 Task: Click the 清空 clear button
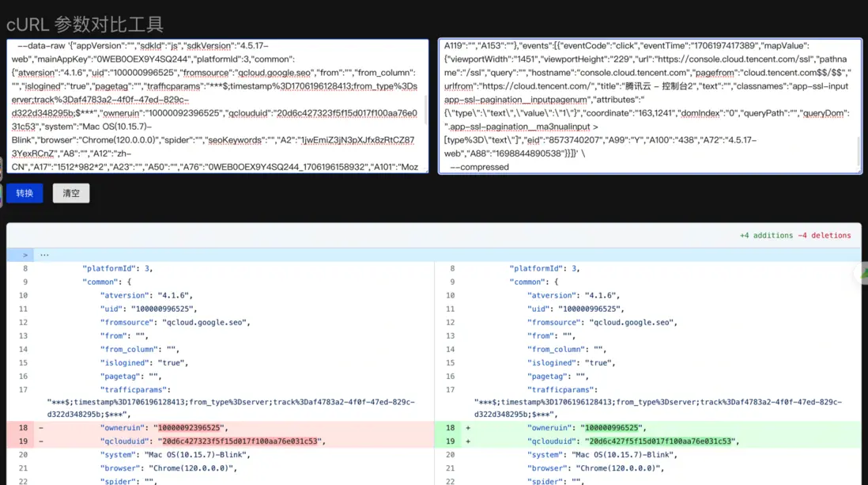pos(71,193)
